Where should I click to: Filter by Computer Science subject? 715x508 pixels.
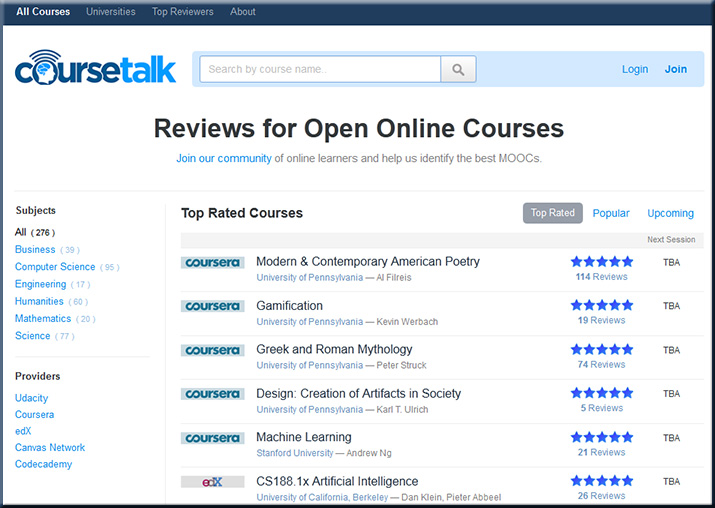[x=67, y=267]
